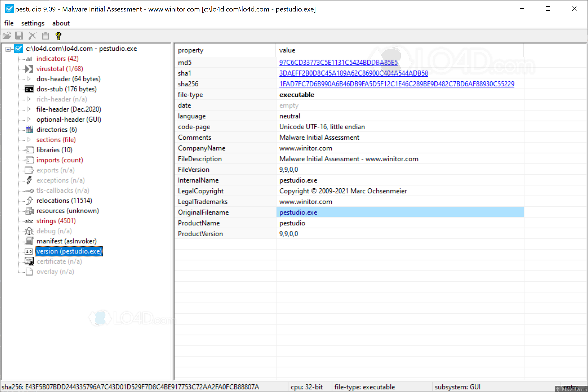Open the about menu
The height and width of the screenshot is (392, 588).
61,23
